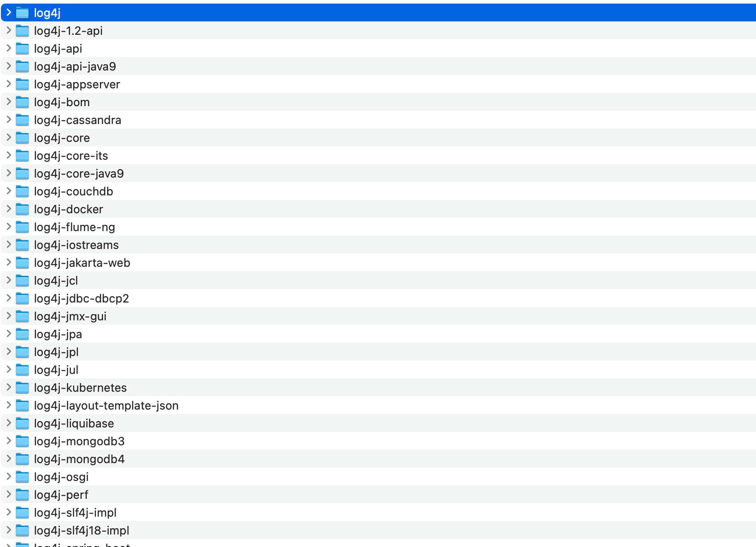This screenshot has width=756, height=547.
Task: Select the log4j-jdbc-dbcp2 folder
Action: (82, 298)
